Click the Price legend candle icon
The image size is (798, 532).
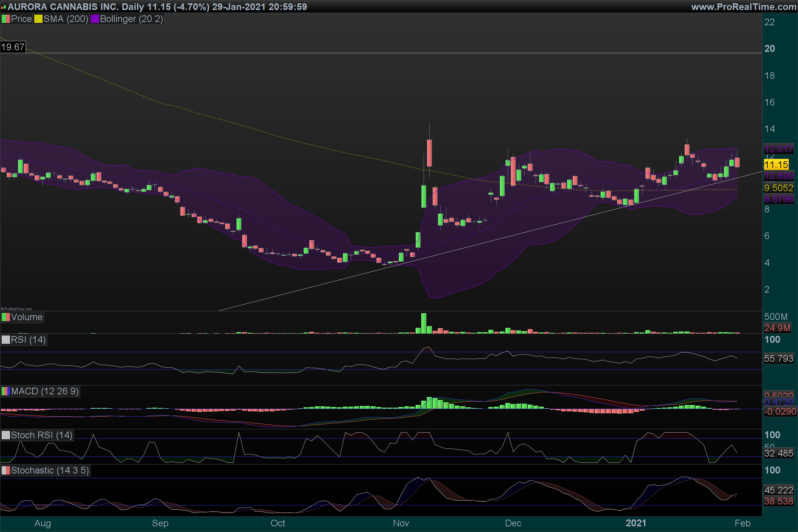click(x=6, y=19)
